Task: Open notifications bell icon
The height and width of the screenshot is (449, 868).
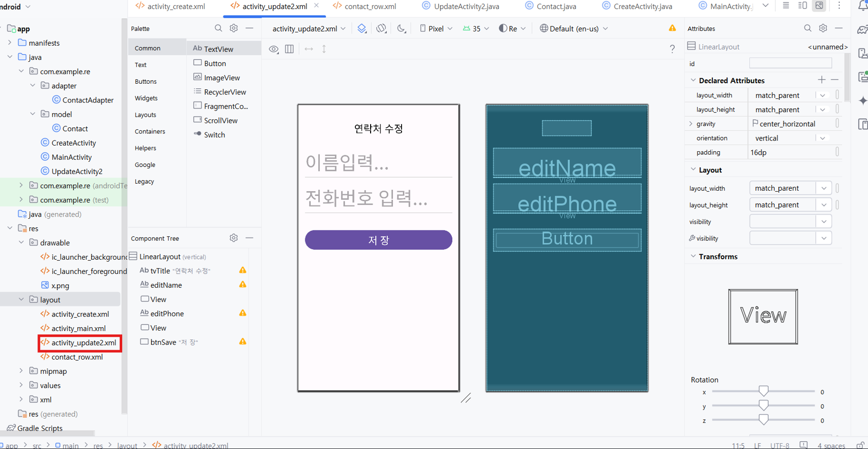Action: (863, 6)
